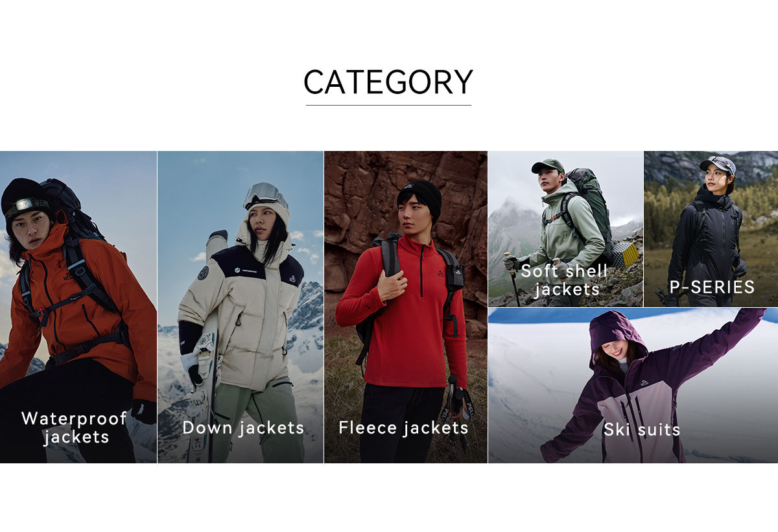Open the Down jackets category
The image size is (778, 532).
tap(243, 428)
